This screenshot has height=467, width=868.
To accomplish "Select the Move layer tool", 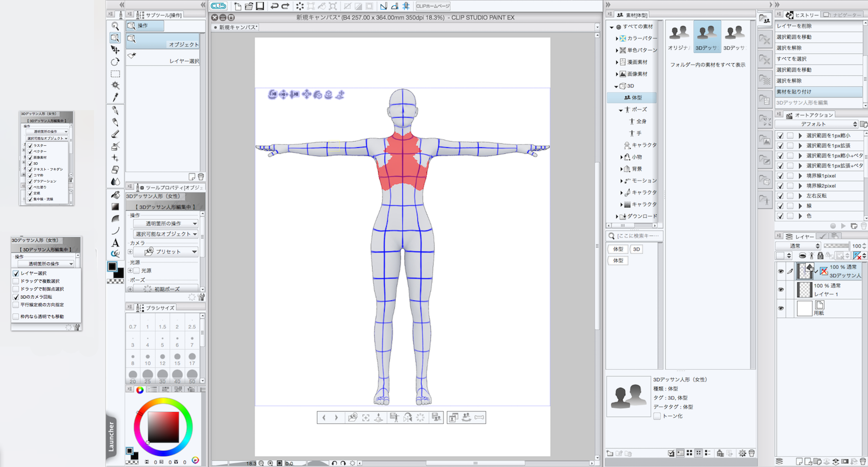I will click(115, 49).
